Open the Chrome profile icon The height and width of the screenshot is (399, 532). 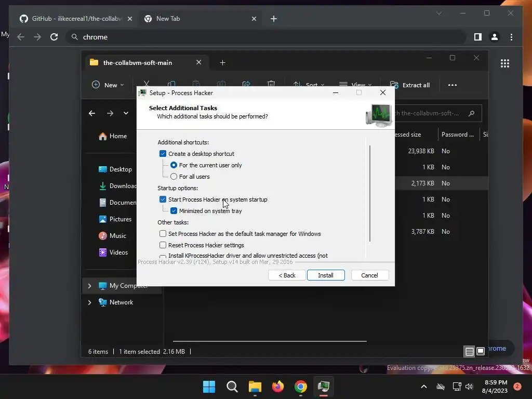pos(495,37)
